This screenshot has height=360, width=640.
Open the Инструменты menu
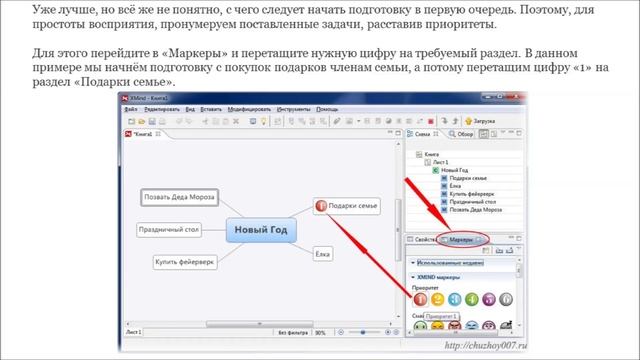pyautogui.click(x=293, y=109)
